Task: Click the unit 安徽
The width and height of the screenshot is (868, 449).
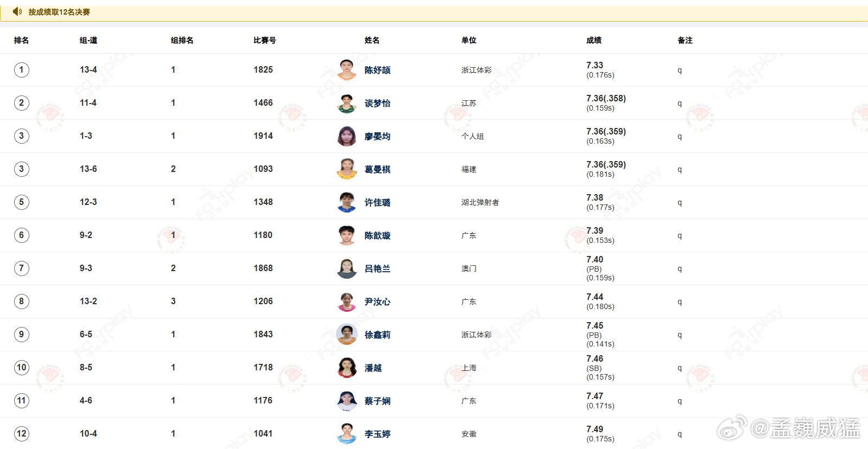Action: point(469,434)
